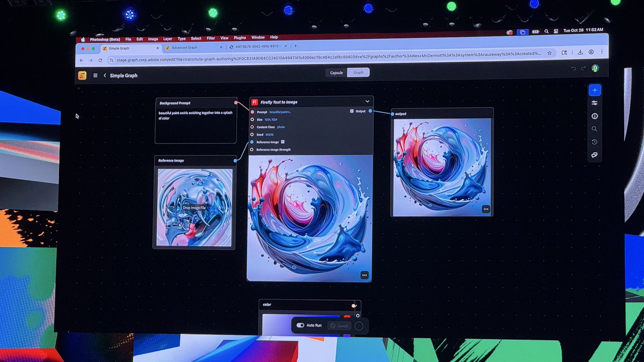Toggle the Auto Run switch
The width and height of the screenshot is (644, 362).
tap(300, 326)
